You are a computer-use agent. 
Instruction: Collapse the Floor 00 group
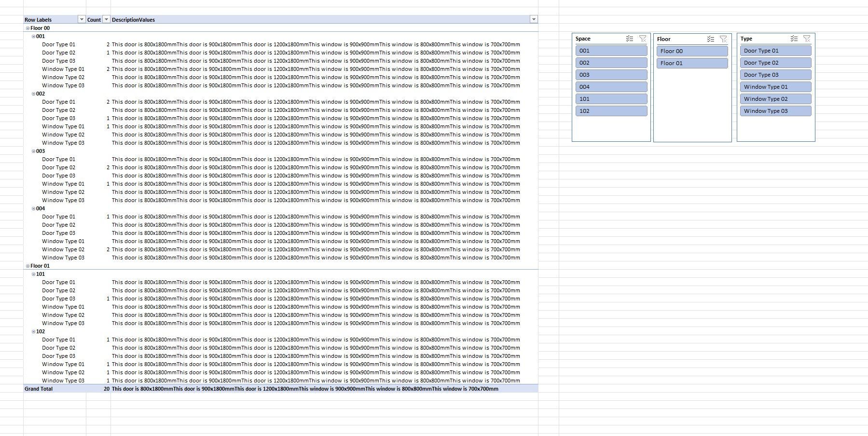pos(28,28)
